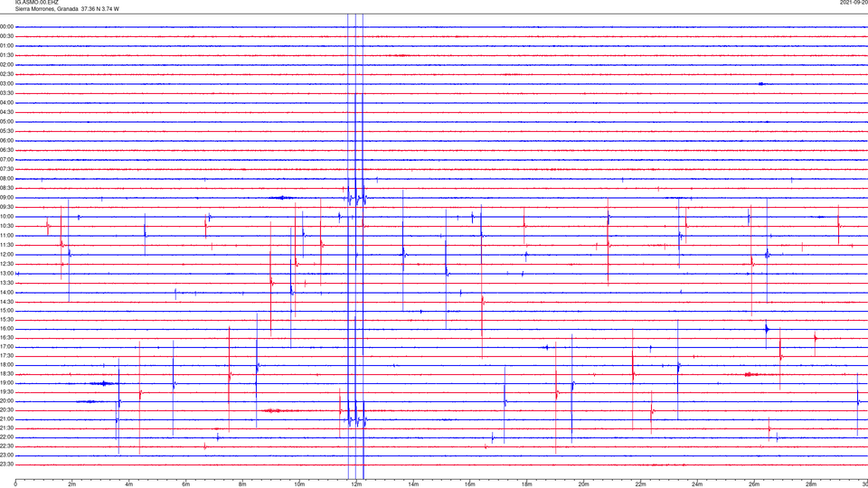Select the 09:00 time row label
The width and height of the screenshot is (868, 488).
6,198
